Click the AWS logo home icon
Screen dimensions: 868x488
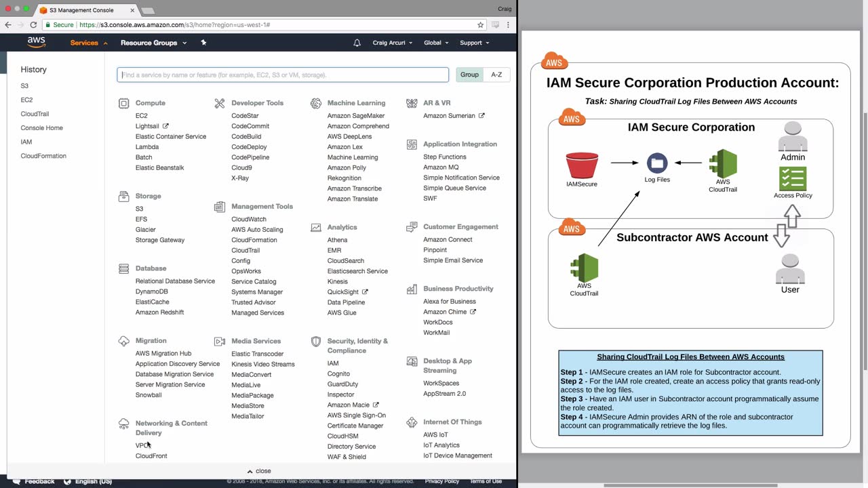point(37,42)
